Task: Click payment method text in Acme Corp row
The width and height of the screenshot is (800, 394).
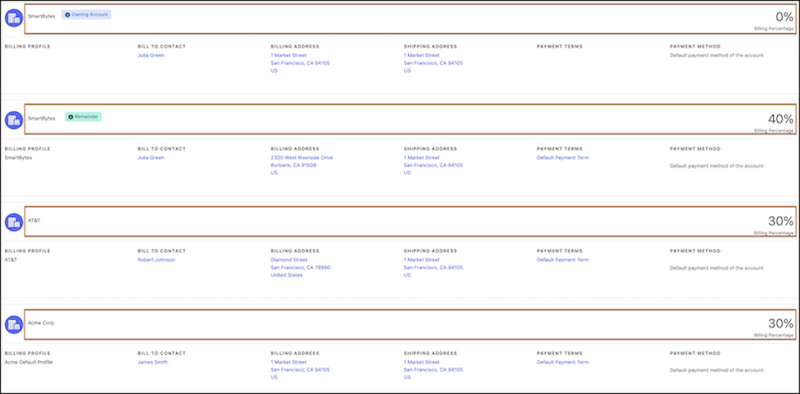Action: tap(716, 370)
